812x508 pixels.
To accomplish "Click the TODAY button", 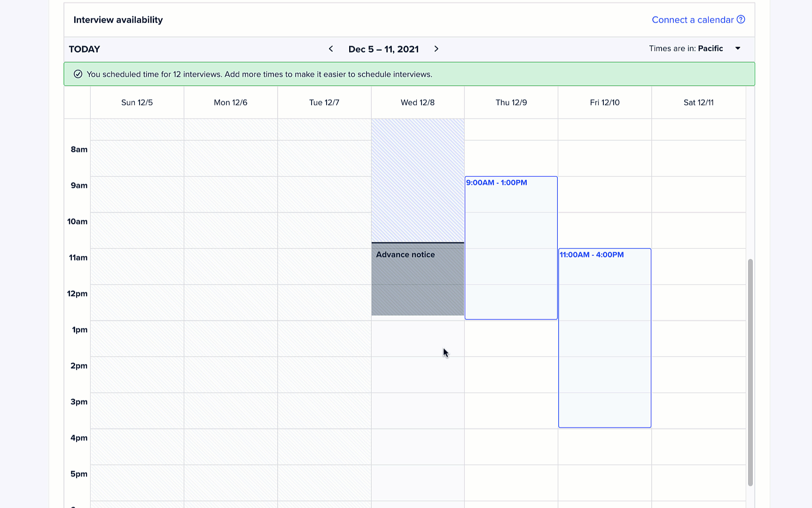I will 85,49.
